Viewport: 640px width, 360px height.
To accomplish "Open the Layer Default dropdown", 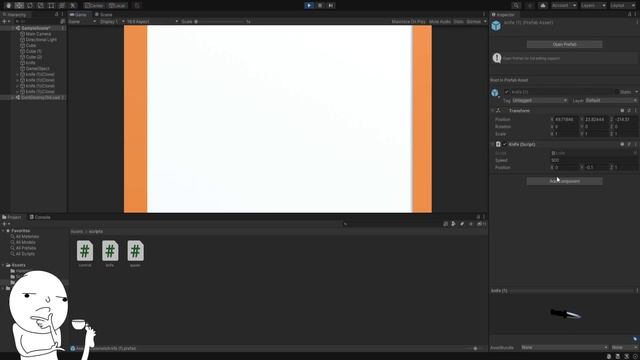I will [611, 100].
